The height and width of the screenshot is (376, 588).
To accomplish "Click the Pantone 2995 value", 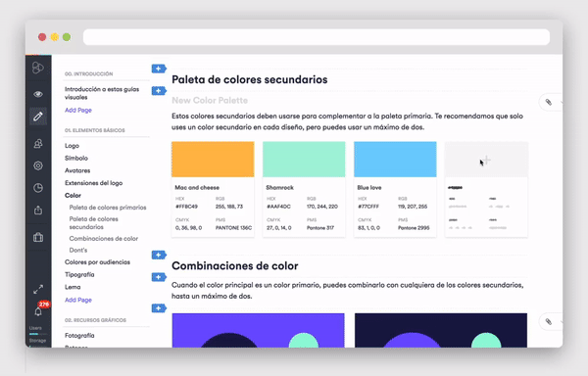I will tap(414, 228).
